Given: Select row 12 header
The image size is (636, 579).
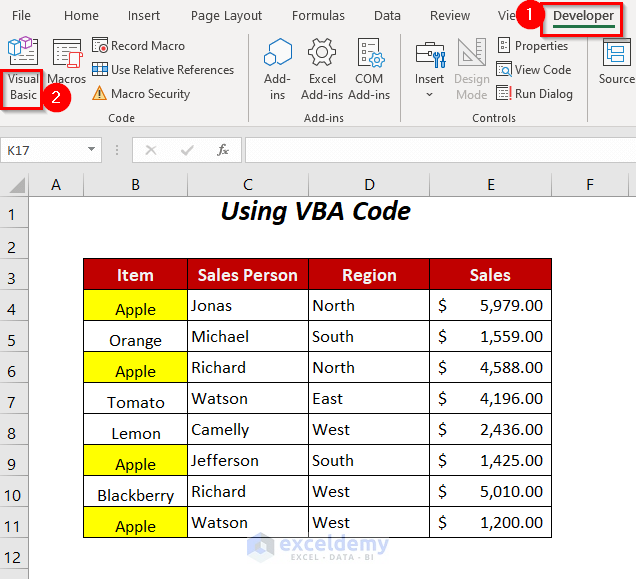Looking at the screenshot, I should pyautogui.click(x=14, y=553).
